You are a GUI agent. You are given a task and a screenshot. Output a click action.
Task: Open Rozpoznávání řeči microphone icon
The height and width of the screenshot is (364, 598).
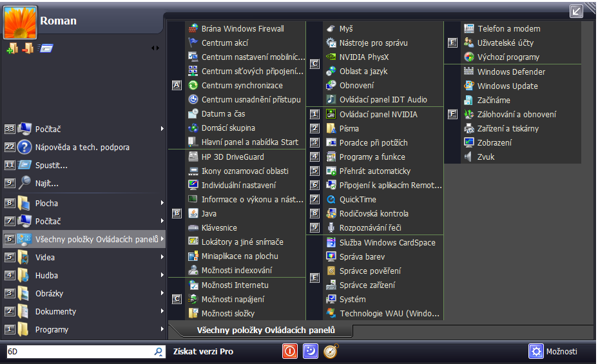331,227
